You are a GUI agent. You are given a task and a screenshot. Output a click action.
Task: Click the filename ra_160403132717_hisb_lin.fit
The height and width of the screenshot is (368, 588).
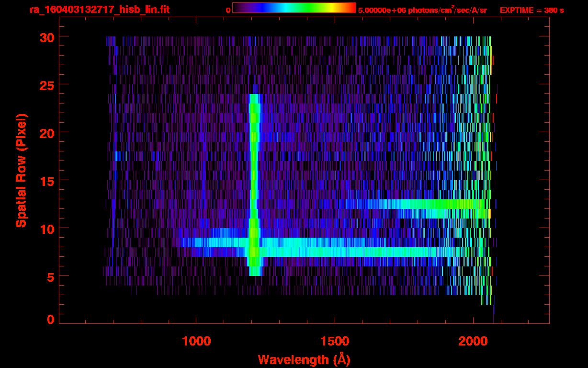pos(99,10)
